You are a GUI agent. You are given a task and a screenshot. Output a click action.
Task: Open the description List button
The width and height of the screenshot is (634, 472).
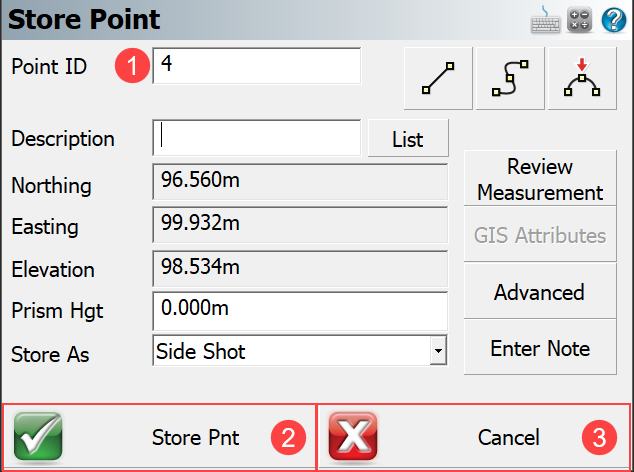click(x=408, y=138)
